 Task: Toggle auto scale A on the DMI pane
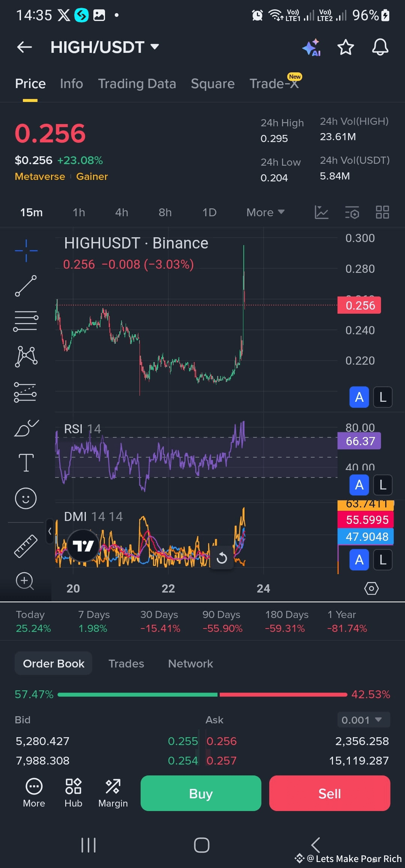pos(359,560)
